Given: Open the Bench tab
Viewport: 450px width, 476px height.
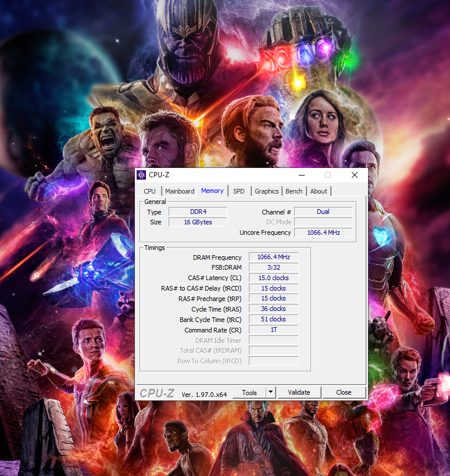Looking at the screenshot, I should tap(294, 191).
